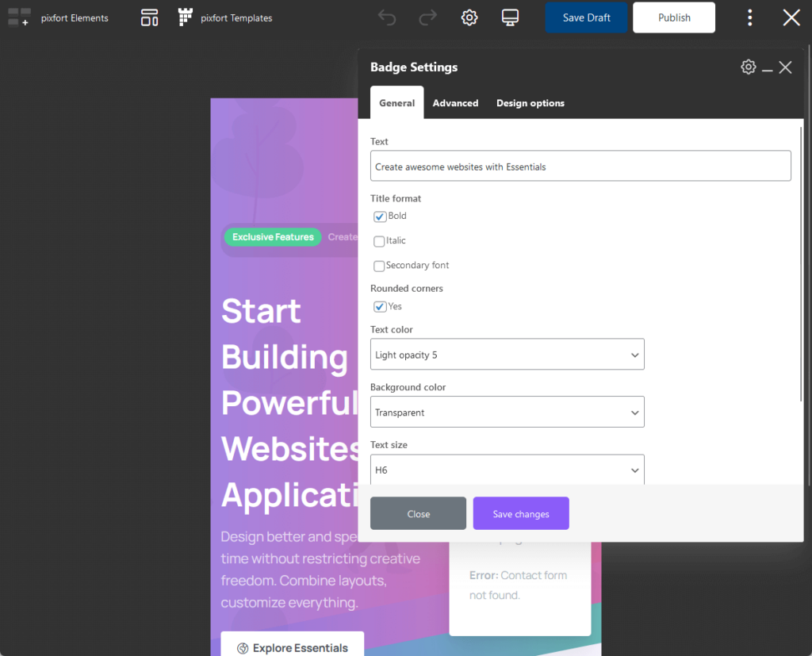
Task: Click the pixfort Templates icon
Action: point(184,17)
